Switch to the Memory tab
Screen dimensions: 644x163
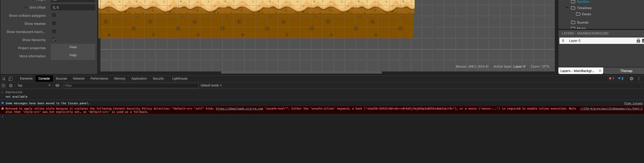coord(120,79)
